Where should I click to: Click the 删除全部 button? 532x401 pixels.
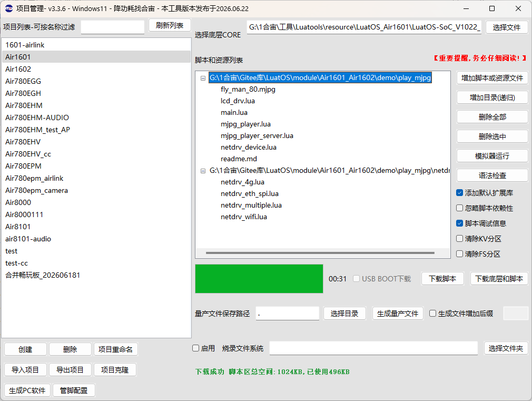[x=492, y=117]
